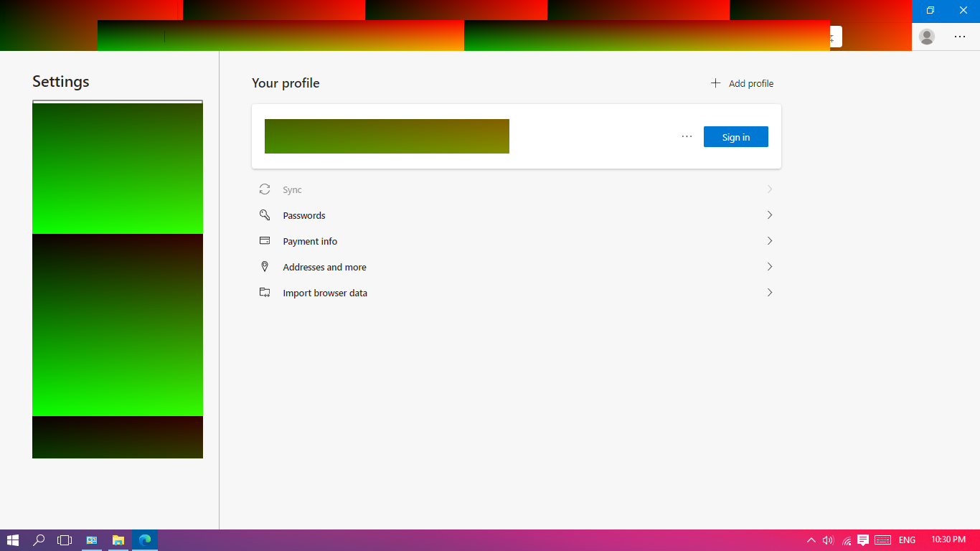Show hidden system tray icons

(x=811, y=540)
